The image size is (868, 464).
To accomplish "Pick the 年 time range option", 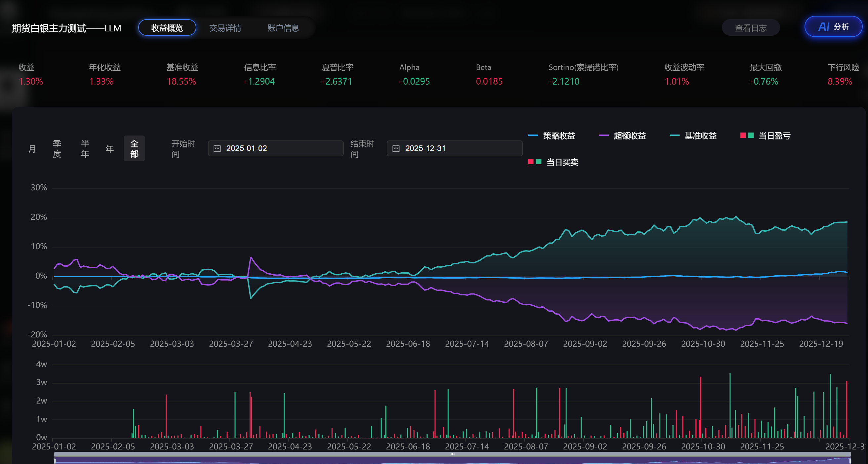I will click(109, 149).
